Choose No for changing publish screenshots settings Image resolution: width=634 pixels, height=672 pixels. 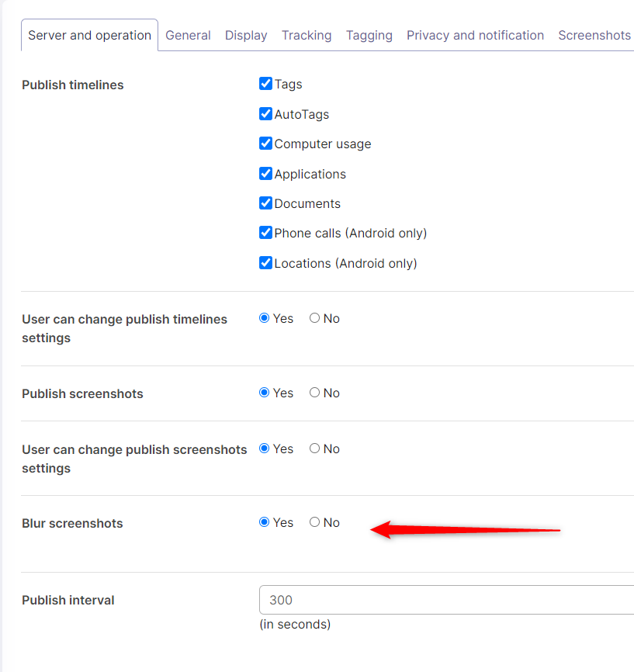pos(314,449)
